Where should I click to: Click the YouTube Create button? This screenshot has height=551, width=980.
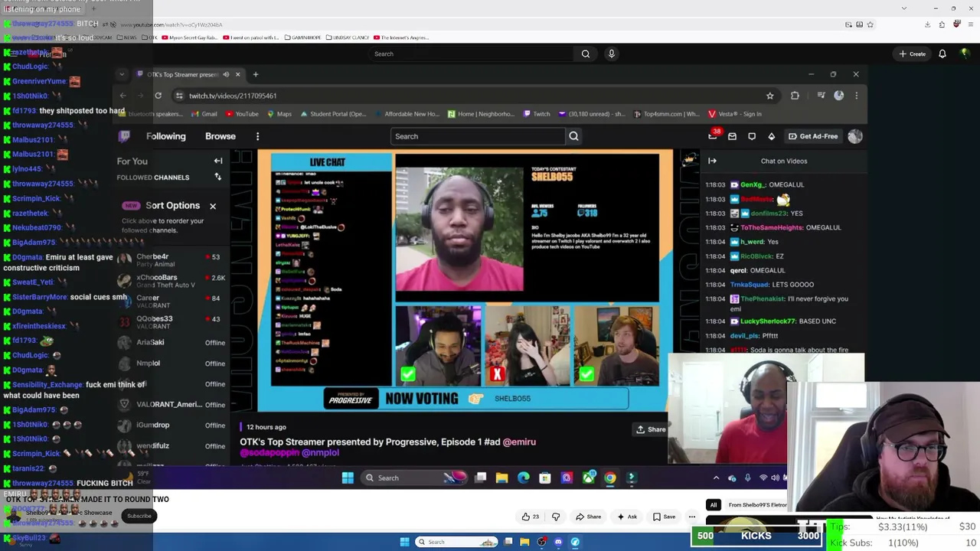913,54
